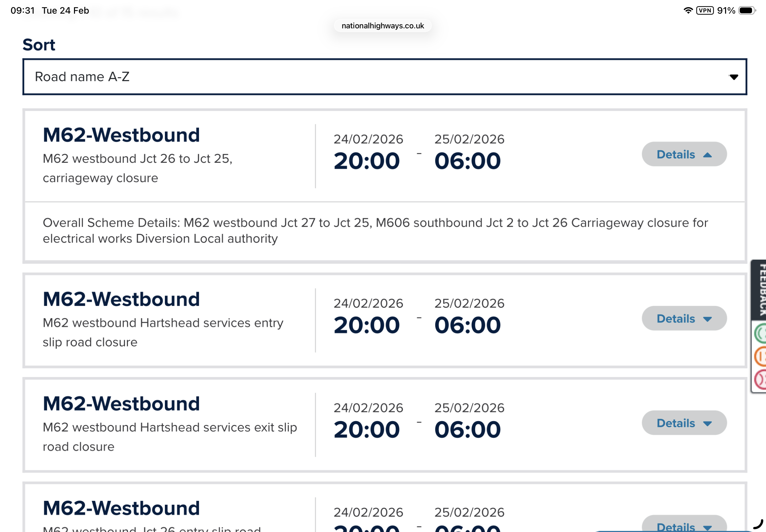Tap the Overall Scheme Details description text

point(375,231)
